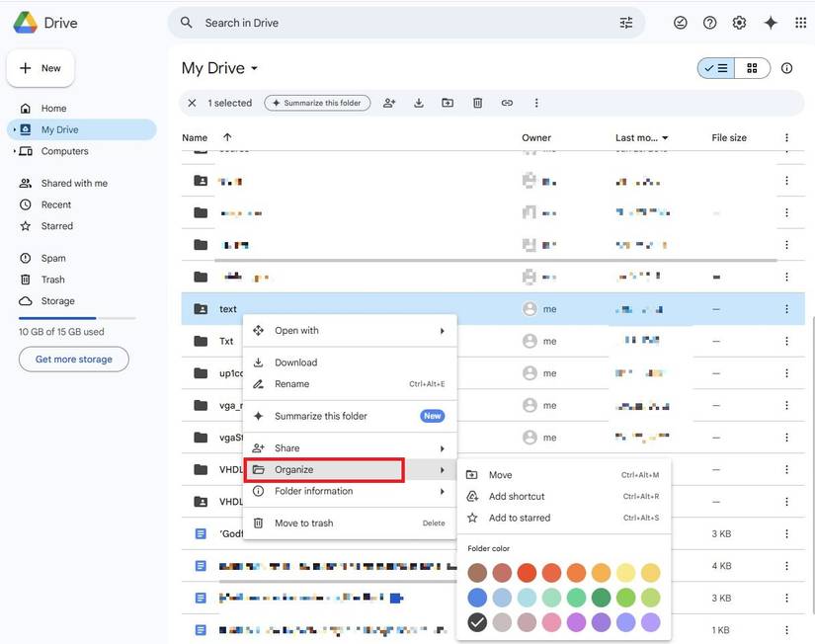Click the Organize submenu arrow
815x644 pixels.
click(x=443, y=470)
